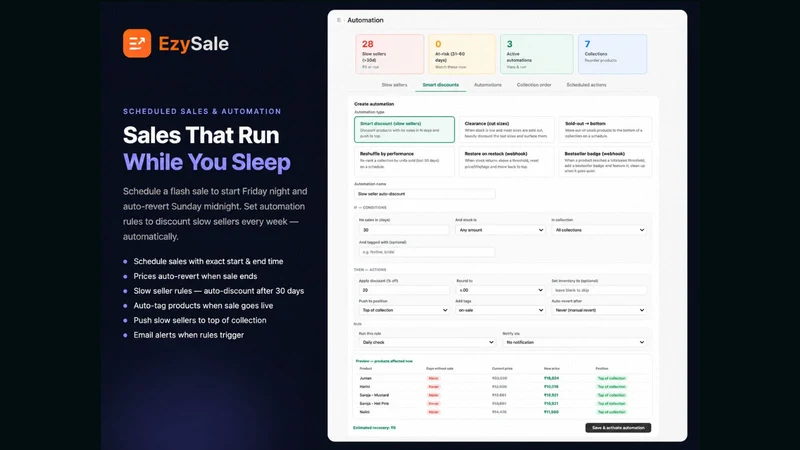Click the Apply discount percent field
The height and width of the screenshot is (450, 800).
click(x=404, y=290)
